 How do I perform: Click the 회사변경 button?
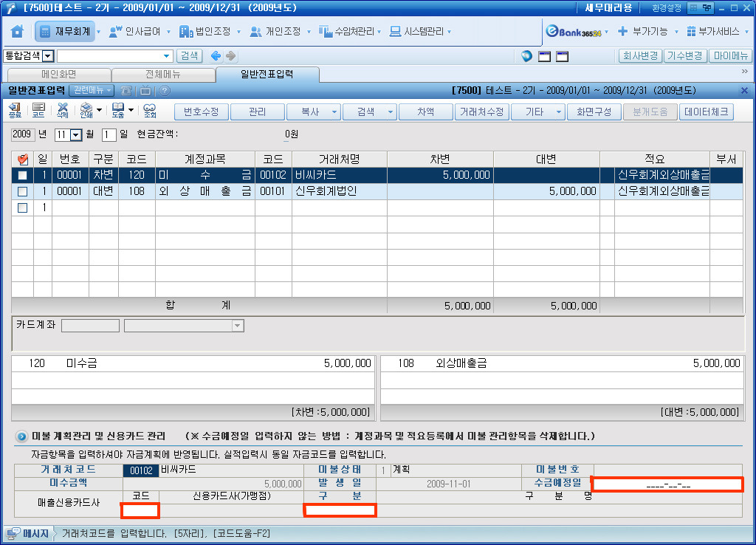(x=640, y=56)
